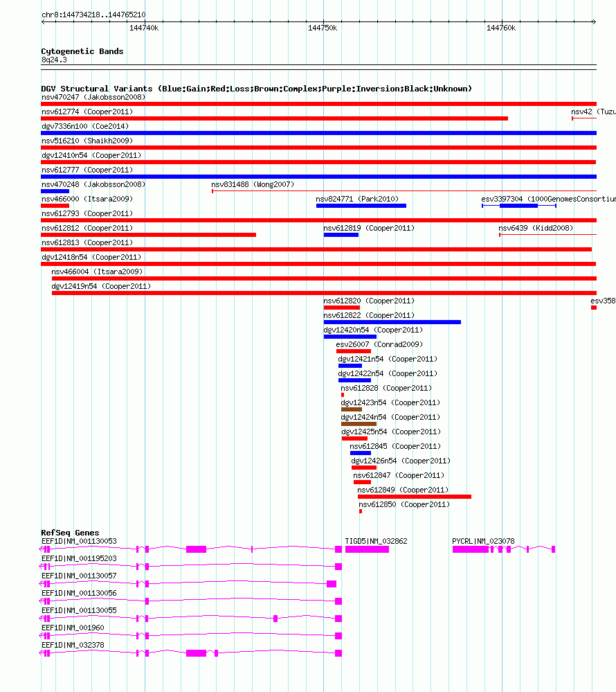
Task: Click the 144750k ruler label
Action: click(x=323, y=28)
